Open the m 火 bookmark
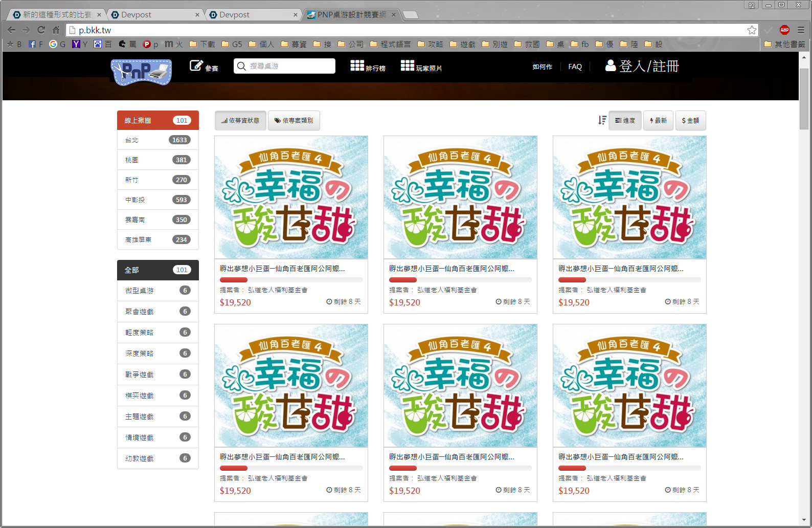Screen dimensions: 812x528 click(174, 45)
